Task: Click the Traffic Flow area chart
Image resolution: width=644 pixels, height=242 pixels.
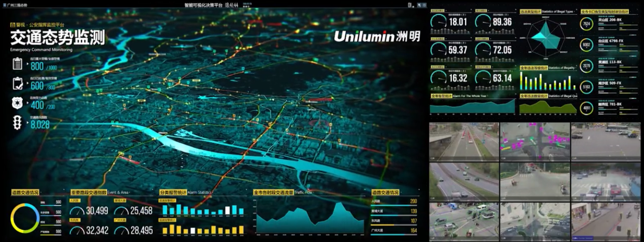Action: tap(309, 219)
